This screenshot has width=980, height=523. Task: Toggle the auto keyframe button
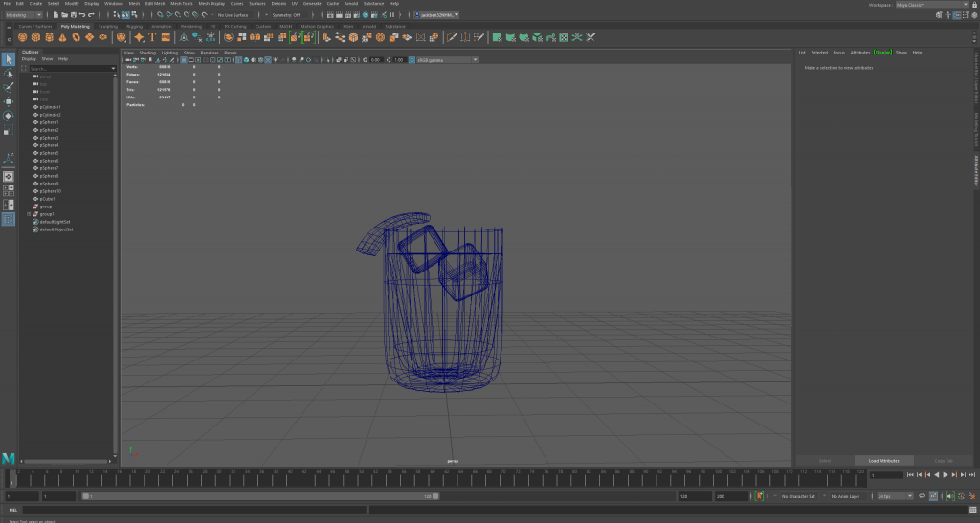[758, 496]
